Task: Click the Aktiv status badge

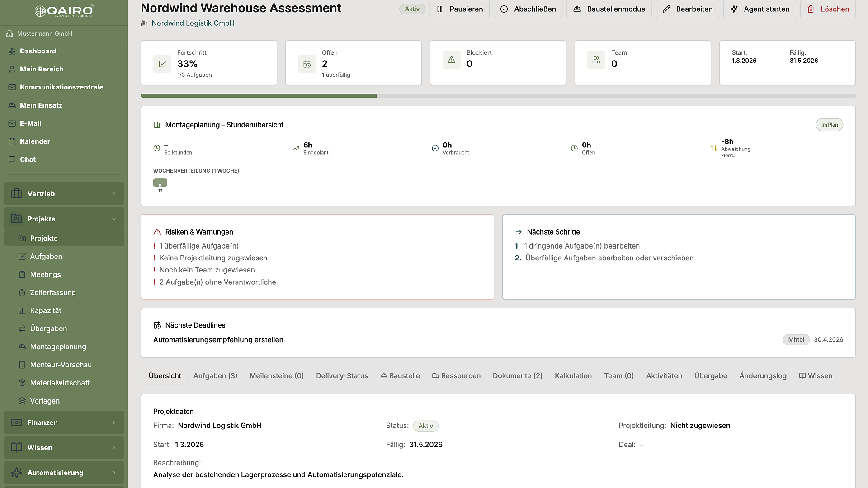Action: [411, 9]
